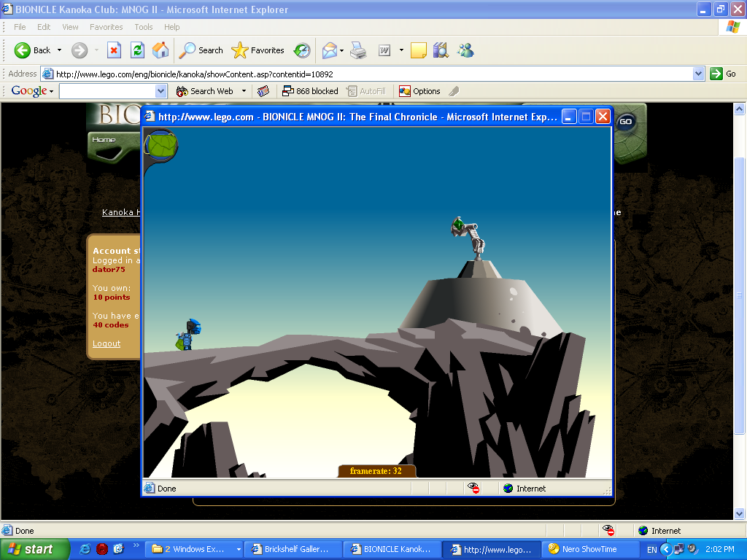Click the framerate: 32 label
Viewport: 747px width, 560px height.
(x=376, y=471)
